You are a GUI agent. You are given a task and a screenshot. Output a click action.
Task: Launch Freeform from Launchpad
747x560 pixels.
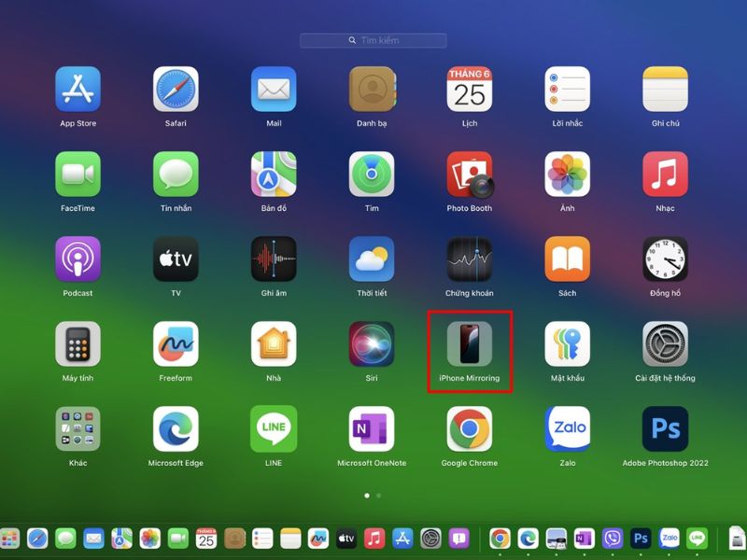(176, 343)
